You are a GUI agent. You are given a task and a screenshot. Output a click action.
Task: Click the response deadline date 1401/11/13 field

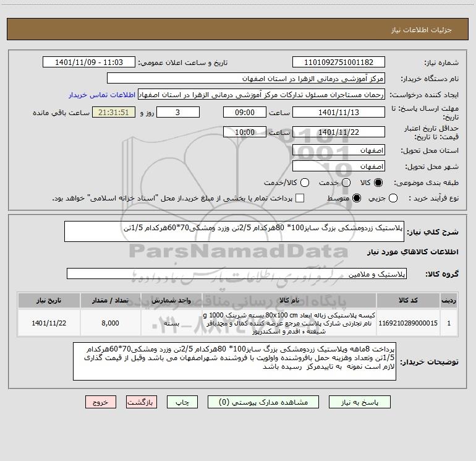click(339, 112)
